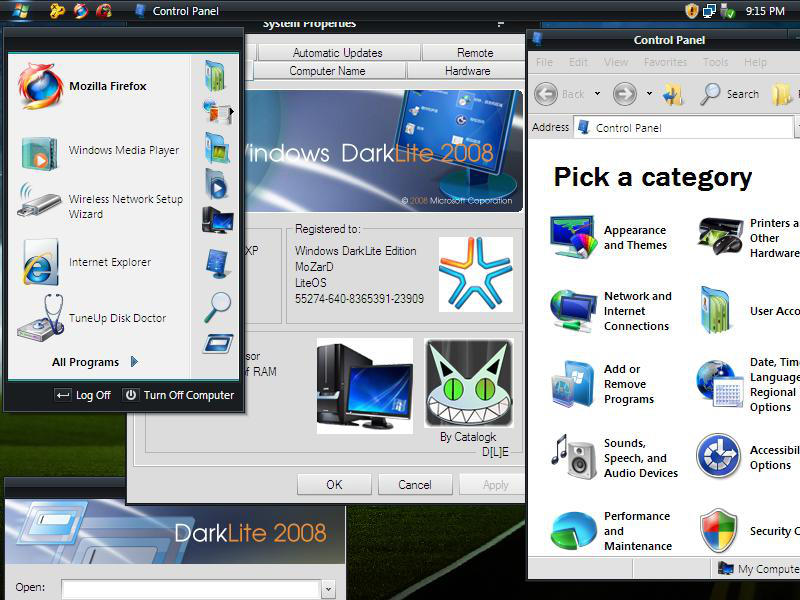800x600 pixels.
Task: Click Search in Control Panel toolbar
Action: click(x=730, y=94)
